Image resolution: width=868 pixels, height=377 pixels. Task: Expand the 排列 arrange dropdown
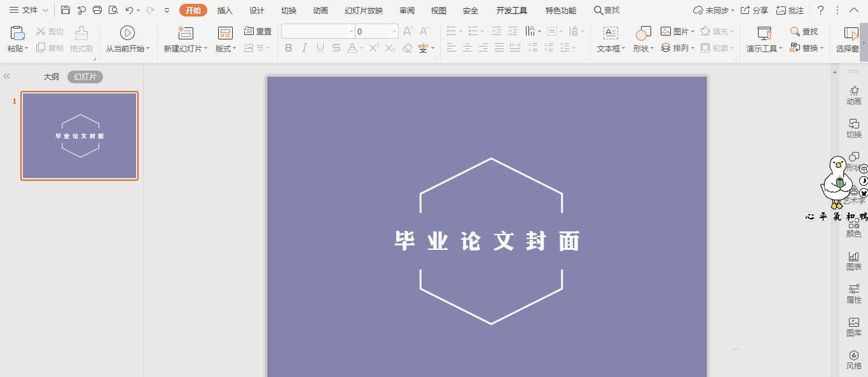coord(692,48)
